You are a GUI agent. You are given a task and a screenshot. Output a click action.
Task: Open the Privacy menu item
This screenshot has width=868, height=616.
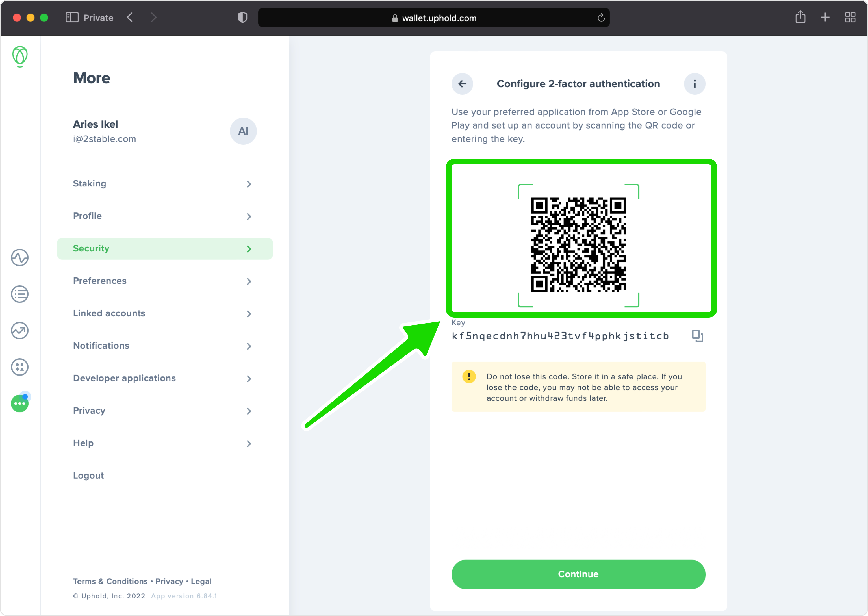pyautogui.click(x=165, y=411)
